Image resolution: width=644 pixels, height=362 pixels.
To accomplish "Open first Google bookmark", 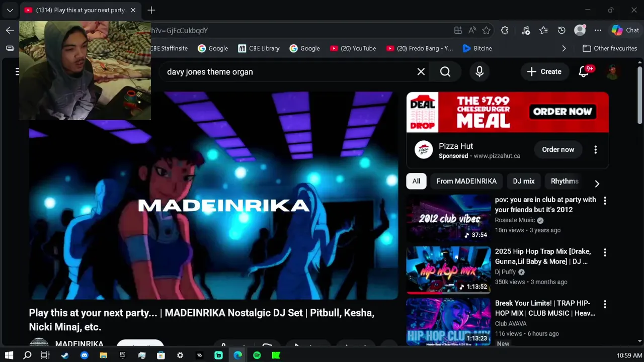I will pyautogui.click(x=213, y=48).
